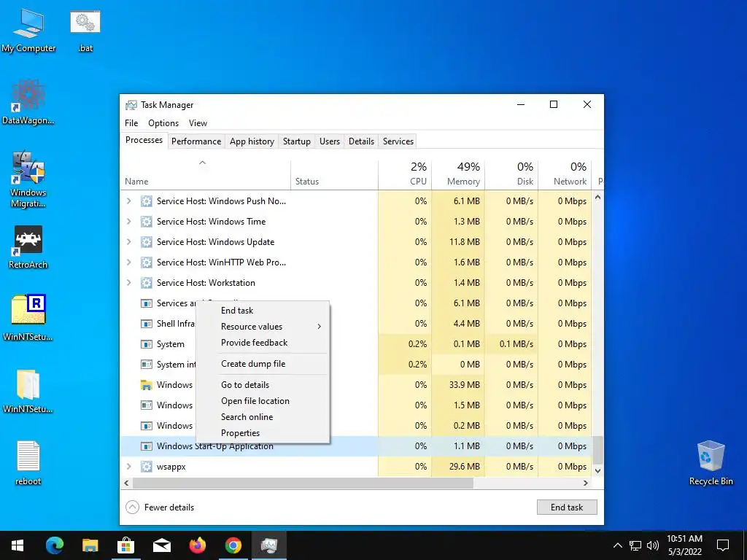The width and height of the screenshot is (747, 560).
Task: Switch to the Services tab
Action: [x=398, y=141]
